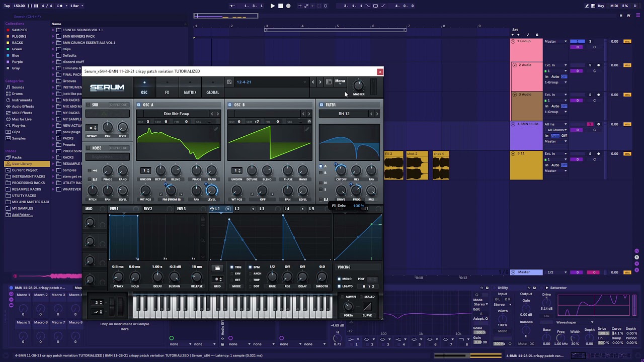Screen dimensions: 644x362
Task: Open the Serum Menu dropdown
Action: coord(340,81)
